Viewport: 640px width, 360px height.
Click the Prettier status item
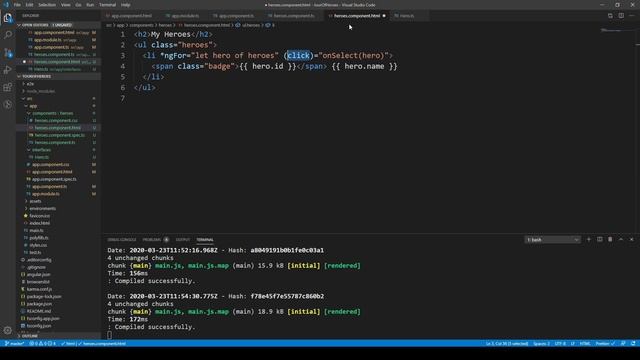point(605,344)
